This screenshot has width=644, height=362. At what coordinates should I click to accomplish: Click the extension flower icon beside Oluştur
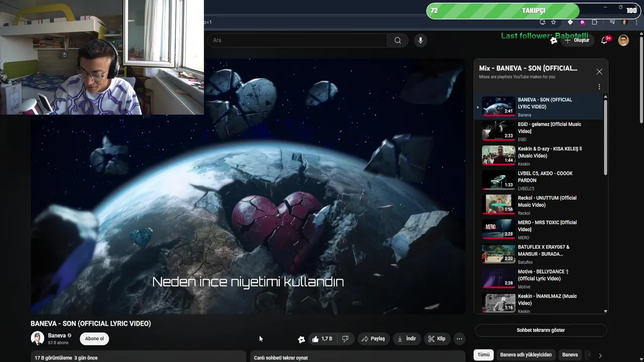tap(553, 41)
